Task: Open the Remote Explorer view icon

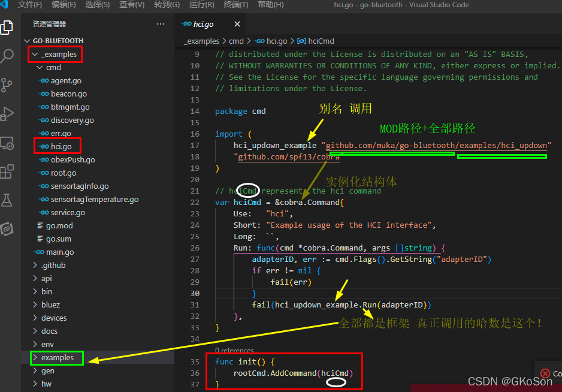Action: (x=7, y=143)
